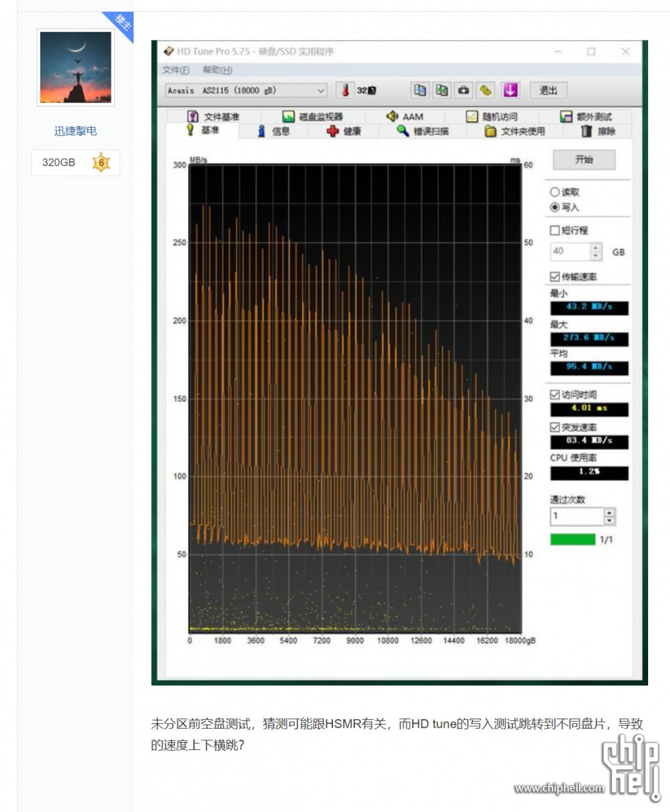Switch to the 随机访问 tab

tap(492, 116)
